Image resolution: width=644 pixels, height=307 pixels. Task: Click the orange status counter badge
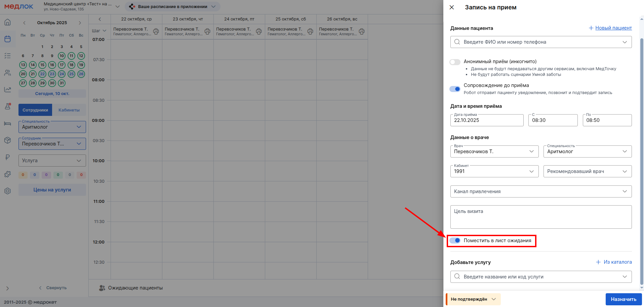(23, 175)
